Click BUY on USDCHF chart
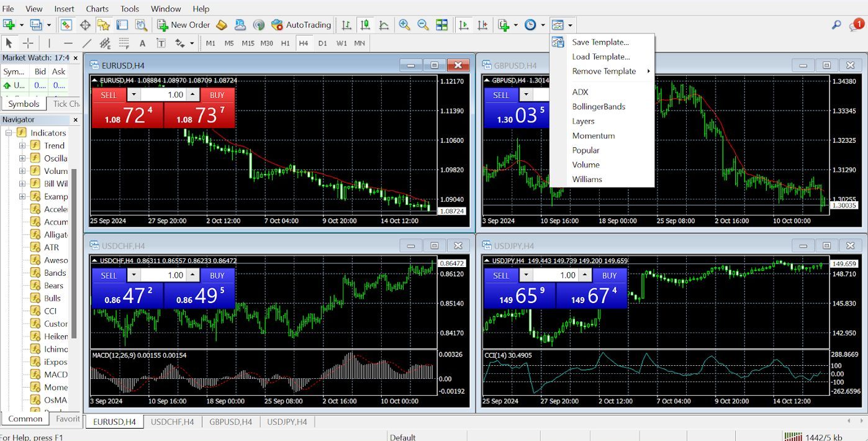The height and width of the screenshot is (441, 868). [217, 275]
